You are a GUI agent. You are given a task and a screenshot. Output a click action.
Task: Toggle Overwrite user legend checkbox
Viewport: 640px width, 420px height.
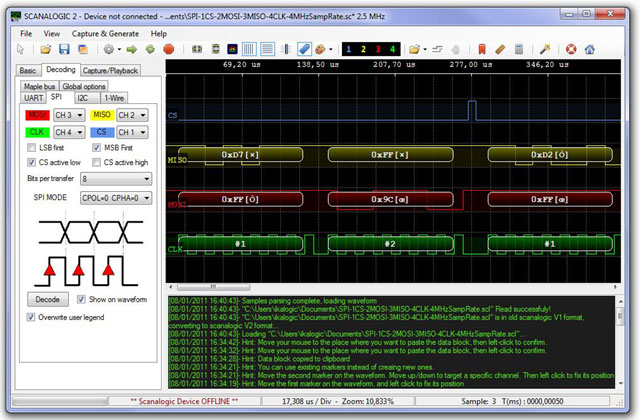[31, 317]
